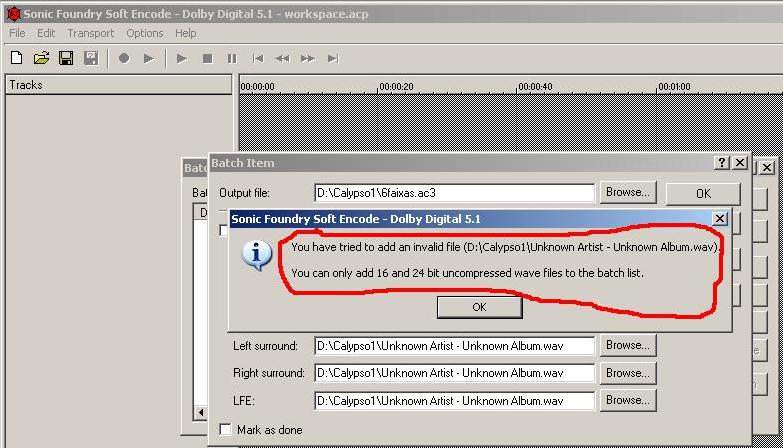
Task: Browse for the Right surround file
Action: (628, 373)
